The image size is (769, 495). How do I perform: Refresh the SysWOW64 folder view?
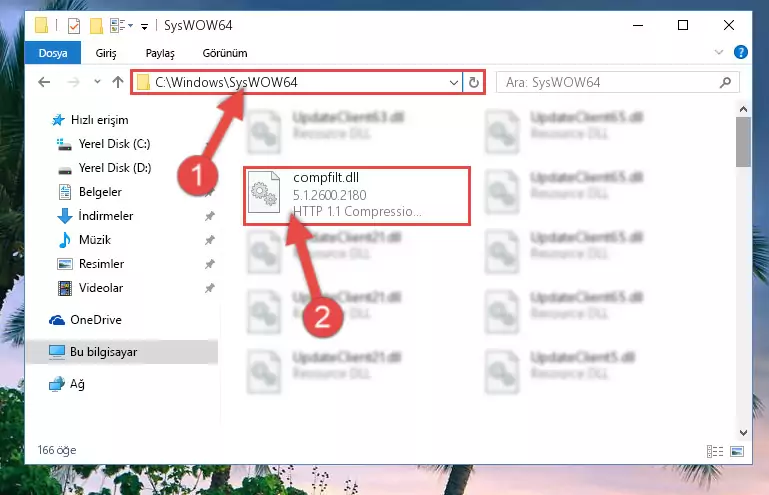point(473,82)
